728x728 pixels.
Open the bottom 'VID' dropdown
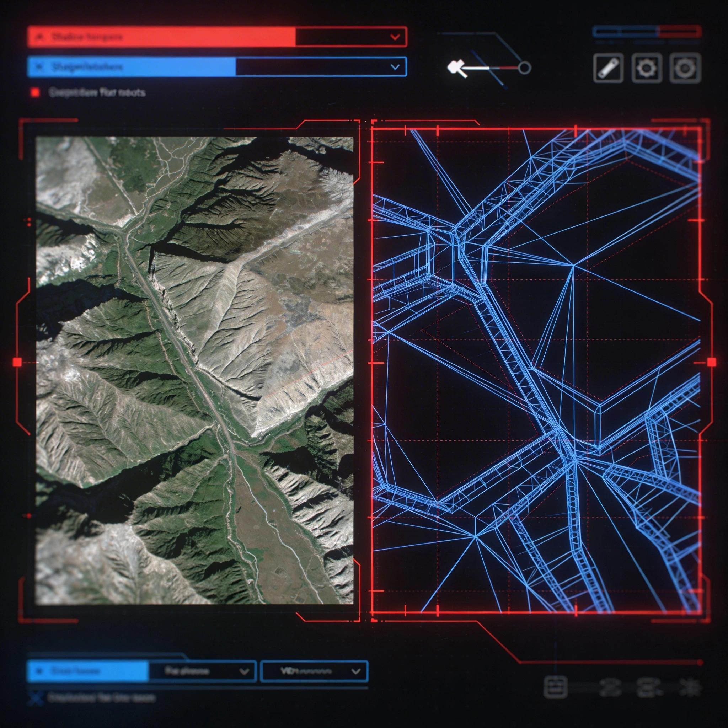click(x=314, y=671)
